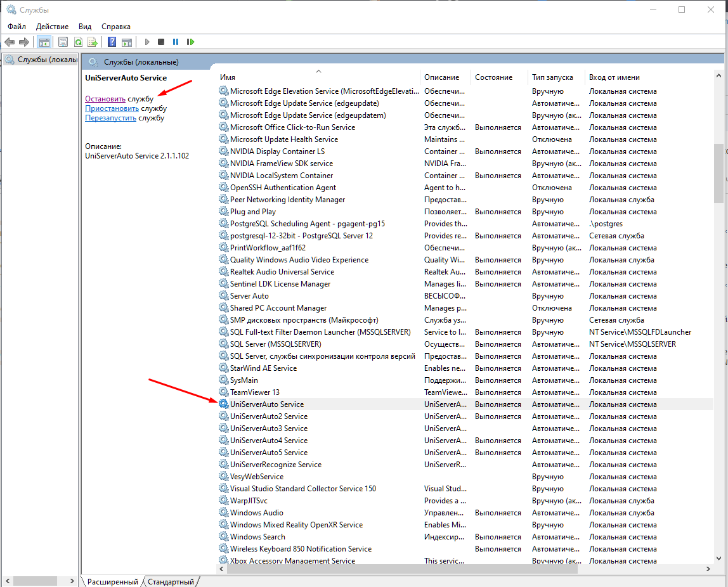Viewport: 728px width, 587px height.
Task: Click the Stop Service toolbar icon
Action: pyautogui.click(x=161, y=42)
